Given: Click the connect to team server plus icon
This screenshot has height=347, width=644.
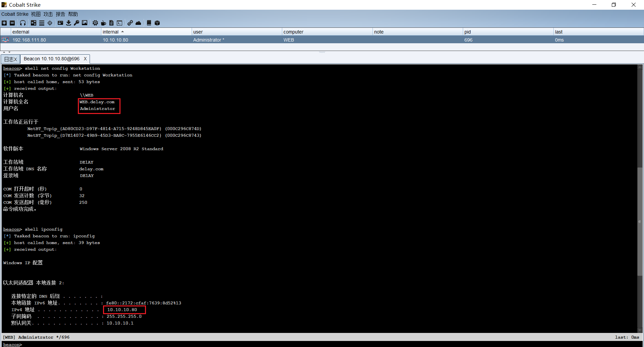Looking at the screenshot, I should (4, 23).
